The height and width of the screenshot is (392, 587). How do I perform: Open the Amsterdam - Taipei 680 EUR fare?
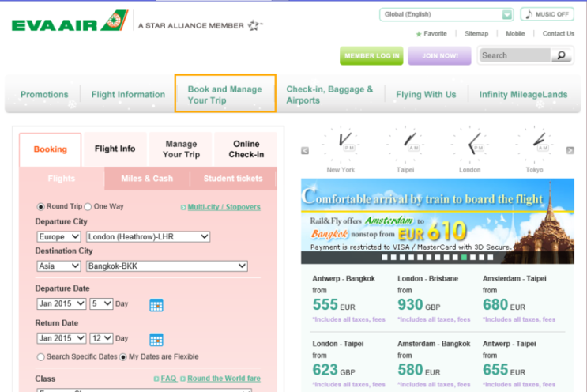point(519,299)
